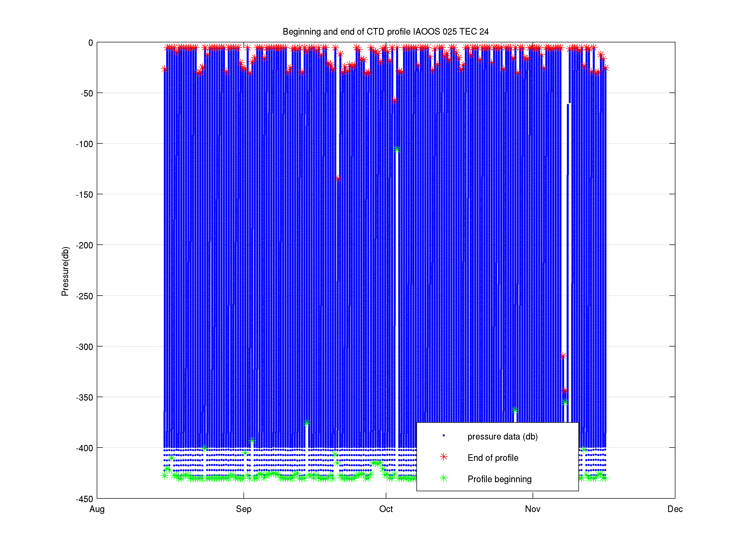Click the 0 y-axis tick label
The height and width of the screenshot is (560, 746).
[90, 43]
